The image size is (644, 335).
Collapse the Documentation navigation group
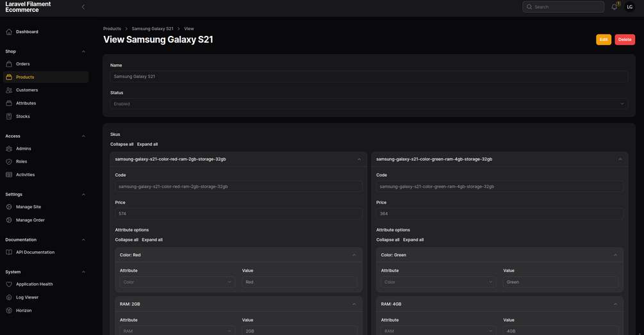[x=83, y=240]
